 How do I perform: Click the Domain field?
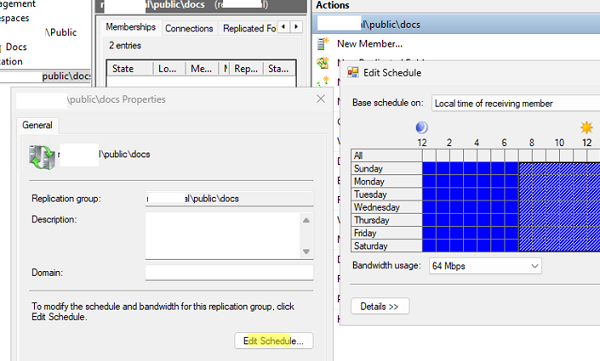pos(229,273)
